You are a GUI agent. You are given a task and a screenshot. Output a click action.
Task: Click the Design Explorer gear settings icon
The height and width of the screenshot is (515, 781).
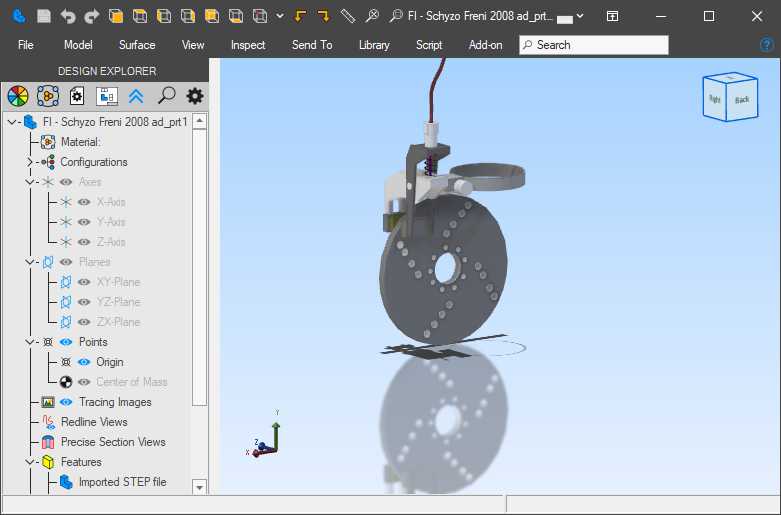tap(195, 96)
